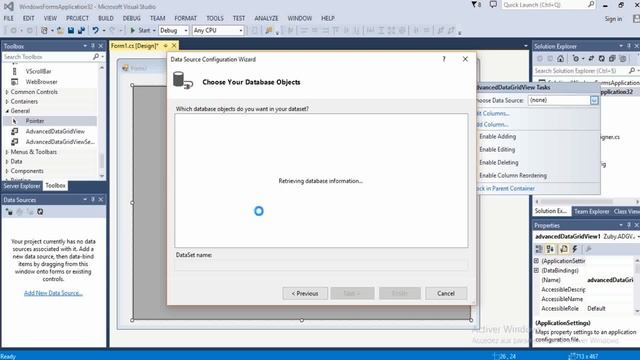This screenshot has width=640, height=360.
Task: Click the Previous button in wizard
Action: [304, 293]
